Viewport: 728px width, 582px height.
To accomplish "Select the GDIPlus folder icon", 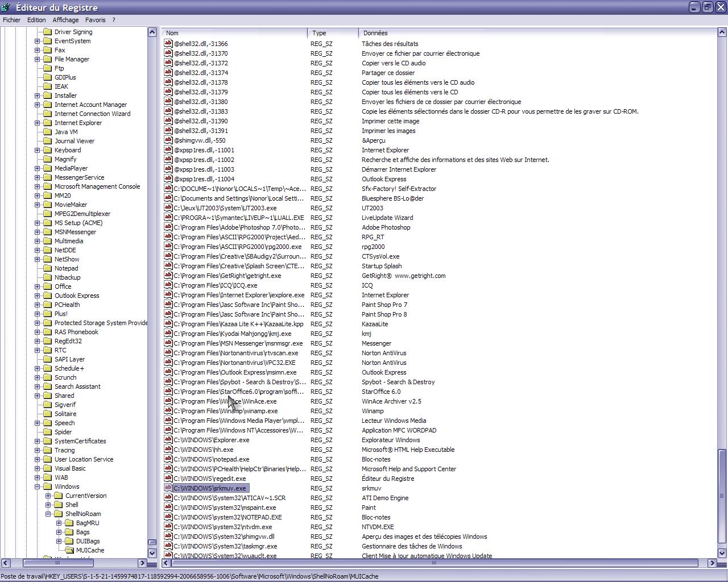I will click(x=48, y=77).
